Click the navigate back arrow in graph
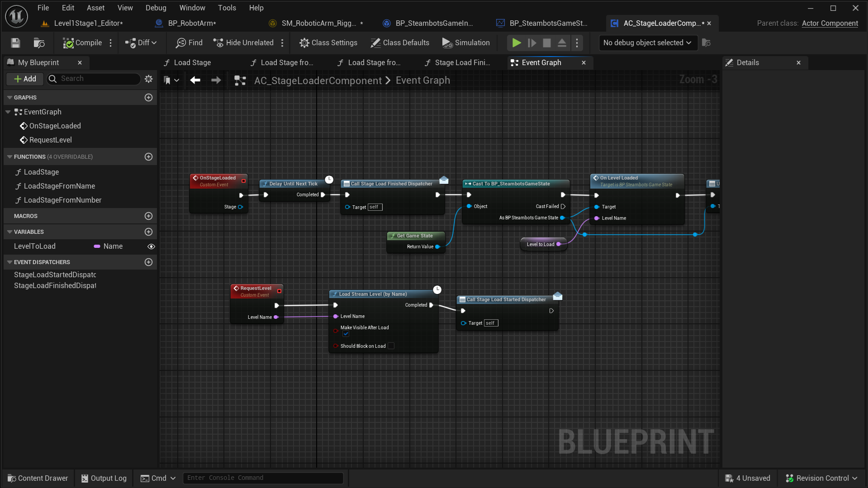 pos(195,80)
